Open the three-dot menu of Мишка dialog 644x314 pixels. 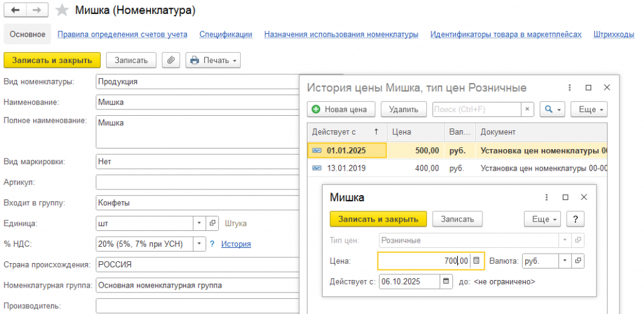point(547,198)
